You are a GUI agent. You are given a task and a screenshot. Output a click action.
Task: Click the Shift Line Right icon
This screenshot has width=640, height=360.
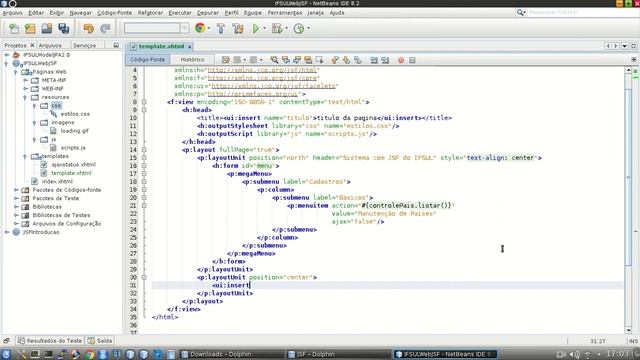[385, 60]
